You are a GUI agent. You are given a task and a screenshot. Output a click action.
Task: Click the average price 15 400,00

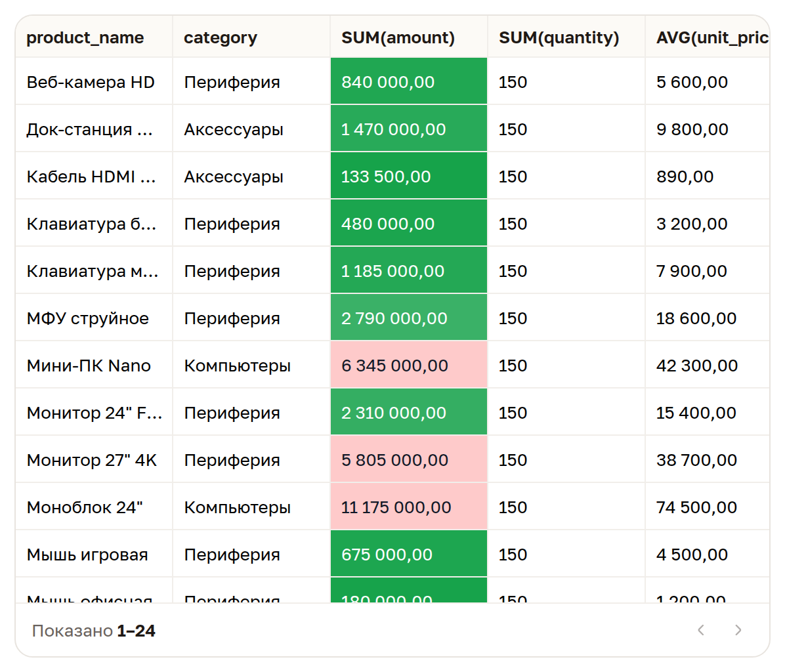[707, 412]
